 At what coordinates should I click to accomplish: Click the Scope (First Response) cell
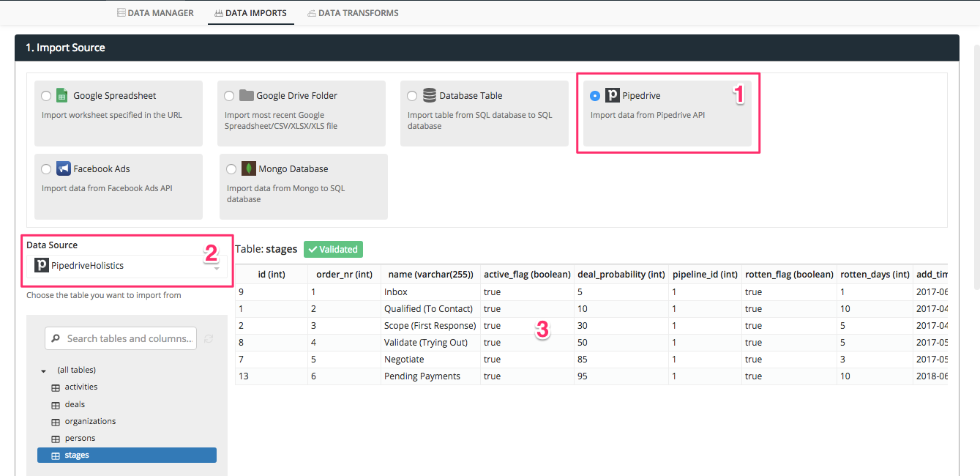tap(431, 325)
